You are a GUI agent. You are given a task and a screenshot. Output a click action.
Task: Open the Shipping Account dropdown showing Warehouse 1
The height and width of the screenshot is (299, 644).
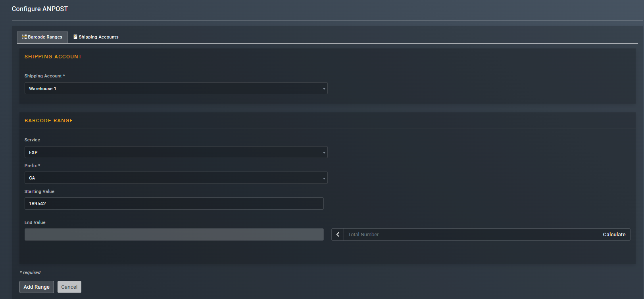pos(176,88)
